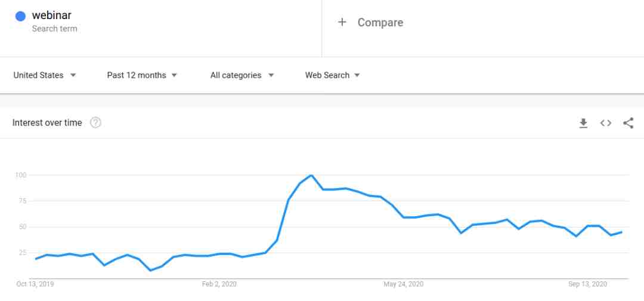644x301 pixels.
Task: Click the plus icon beside Compare
Action: (x=342, y=22)
